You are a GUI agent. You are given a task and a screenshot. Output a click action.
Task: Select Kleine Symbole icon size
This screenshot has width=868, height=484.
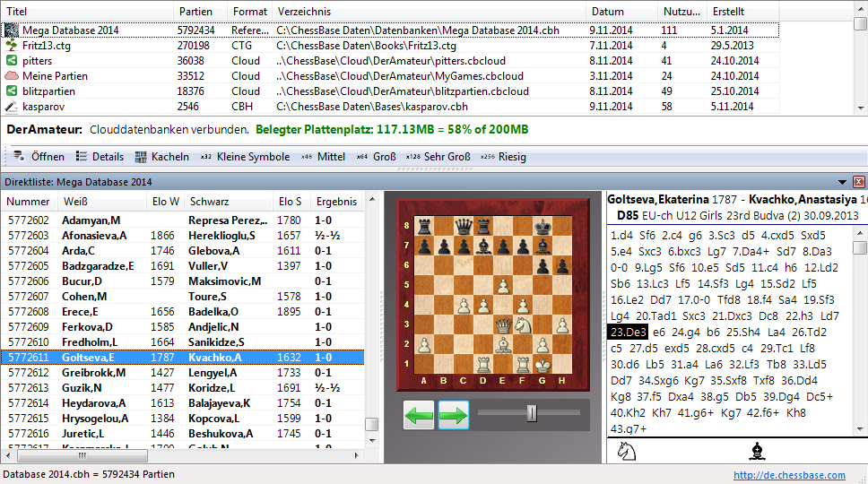coord(245,157)
